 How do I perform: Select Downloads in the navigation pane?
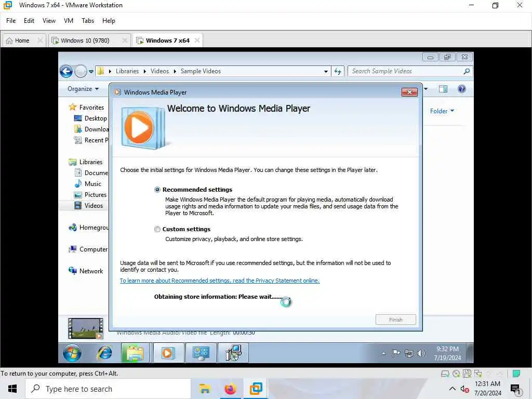[91, 129]
